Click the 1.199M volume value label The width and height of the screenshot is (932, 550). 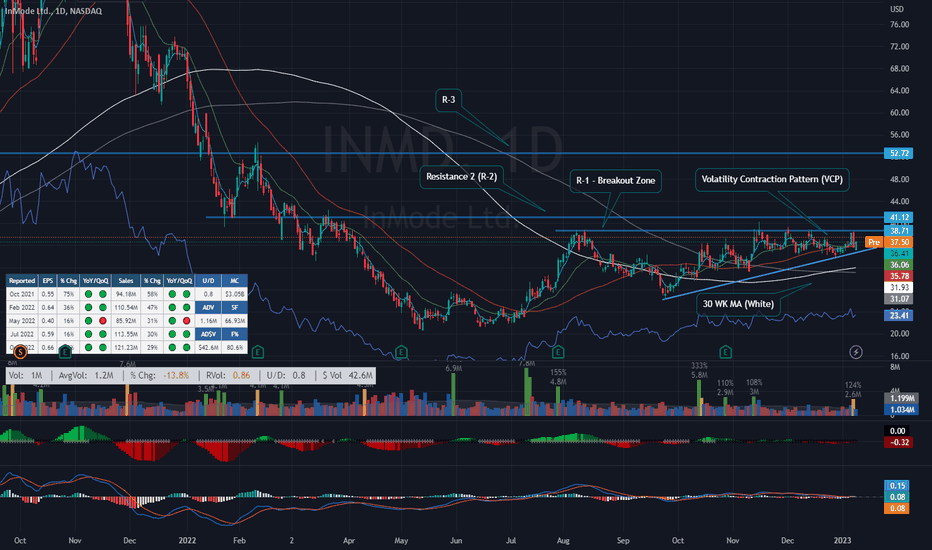[x=902, y=398]
